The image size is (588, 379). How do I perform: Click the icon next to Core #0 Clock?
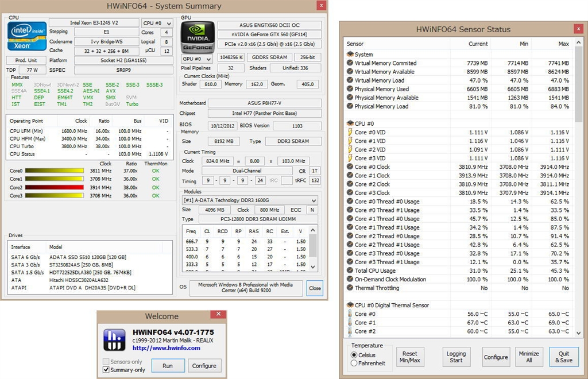click(350, 167)
